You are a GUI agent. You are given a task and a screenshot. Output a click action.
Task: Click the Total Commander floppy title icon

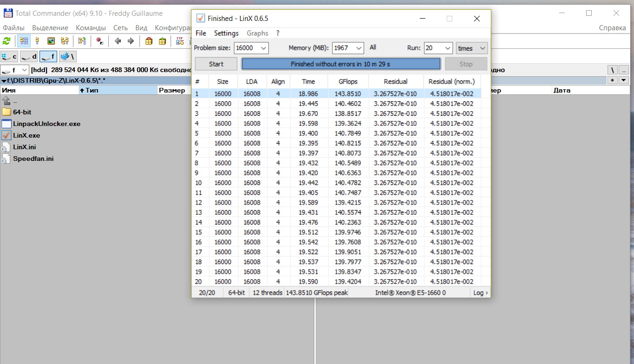tap(8, 13)
